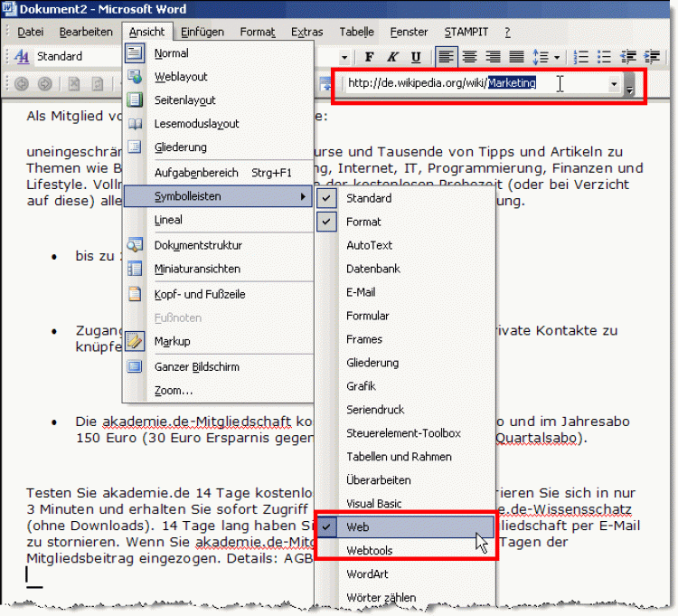Viewport: 678px width, 616px height.
Task: Center-align text using the toolbar icon
Action: pos(469,57)
